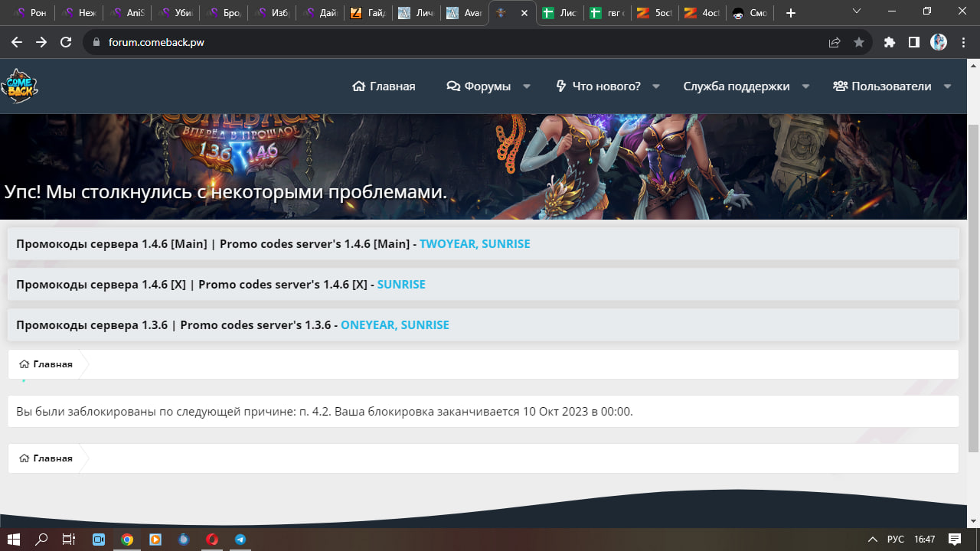Expand the Что нового? dropdown arrow
980x551 pixels.
[656, 86]
